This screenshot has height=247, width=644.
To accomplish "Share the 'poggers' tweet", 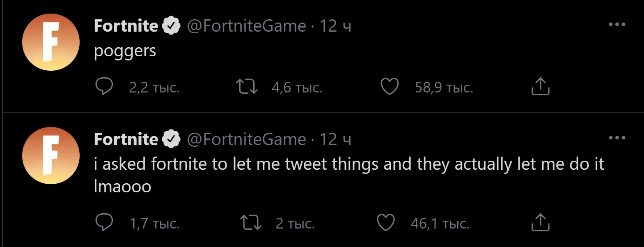I will point(540,87).
